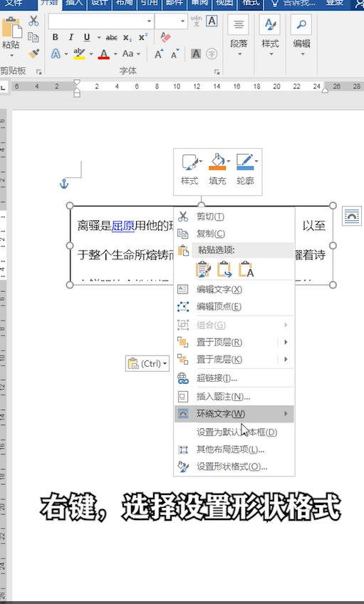Viewport: 364px width, 604px height.
Task: Click Shrink Font icon
Action: coord(175,54)
